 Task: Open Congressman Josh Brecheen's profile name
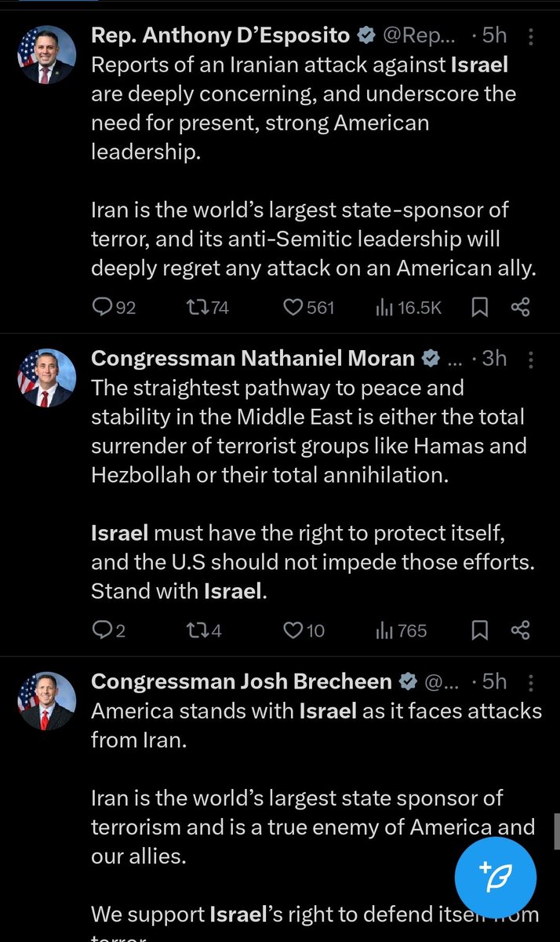(242, 681)
